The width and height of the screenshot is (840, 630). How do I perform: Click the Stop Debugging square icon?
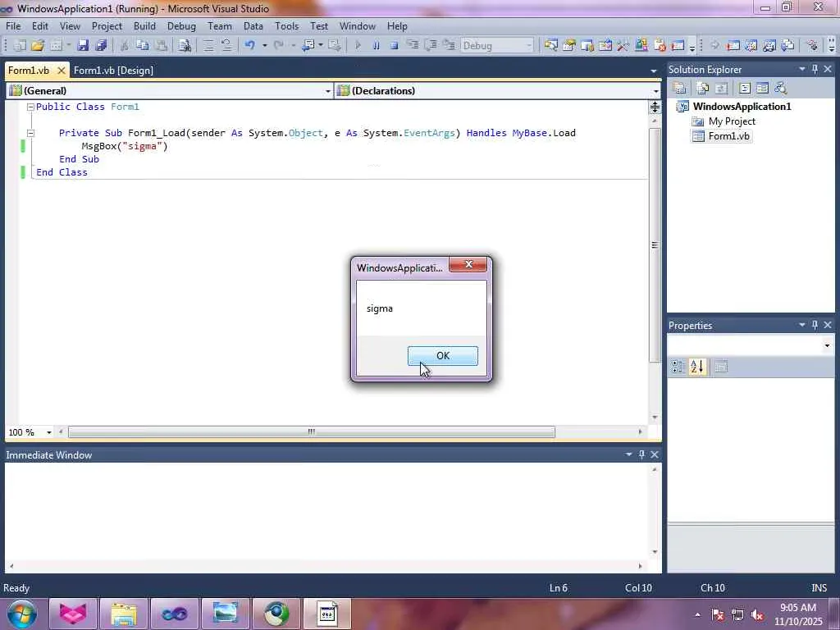tap(394, 46)
